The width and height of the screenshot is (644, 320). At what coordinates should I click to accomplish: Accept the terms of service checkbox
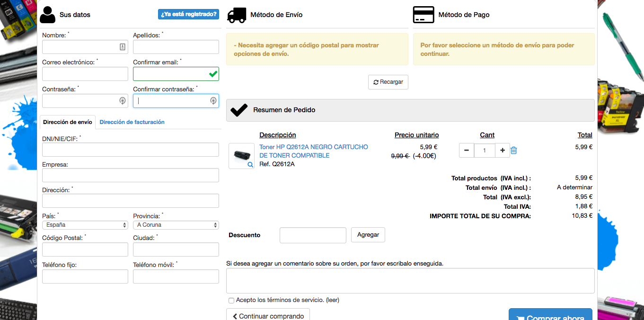(231, 300)
